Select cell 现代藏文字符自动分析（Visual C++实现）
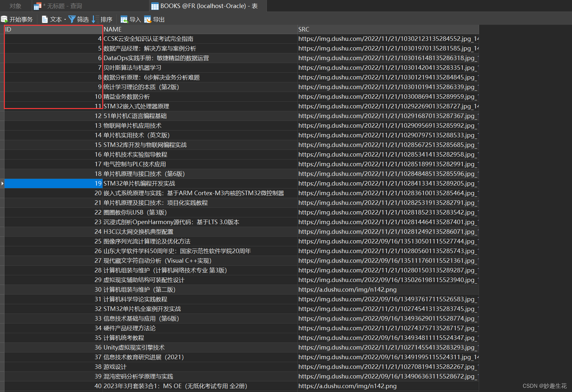 pos(200,260)
